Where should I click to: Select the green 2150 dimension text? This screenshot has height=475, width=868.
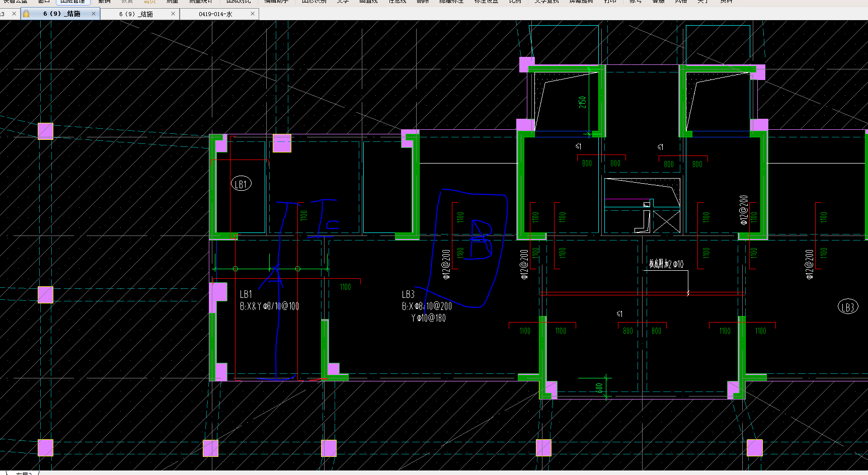point(583,102)
